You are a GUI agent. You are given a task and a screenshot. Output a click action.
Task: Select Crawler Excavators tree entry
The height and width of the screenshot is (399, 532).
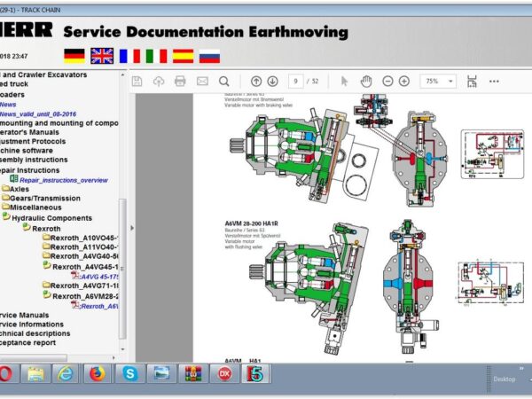point(43,74)
